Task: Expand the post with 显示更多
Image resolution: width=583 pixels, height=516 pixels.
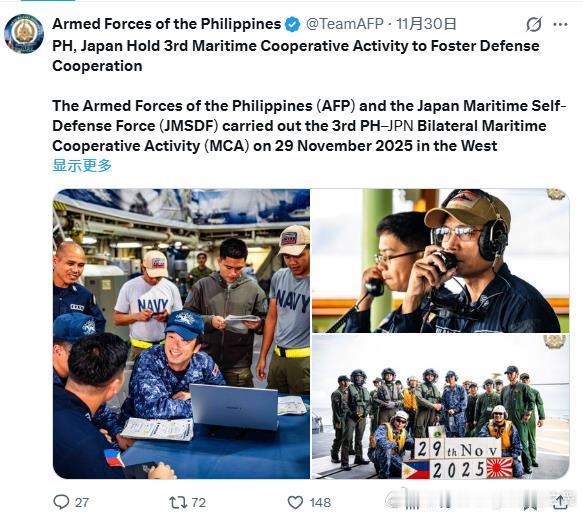Action: [x=82, y=165]
